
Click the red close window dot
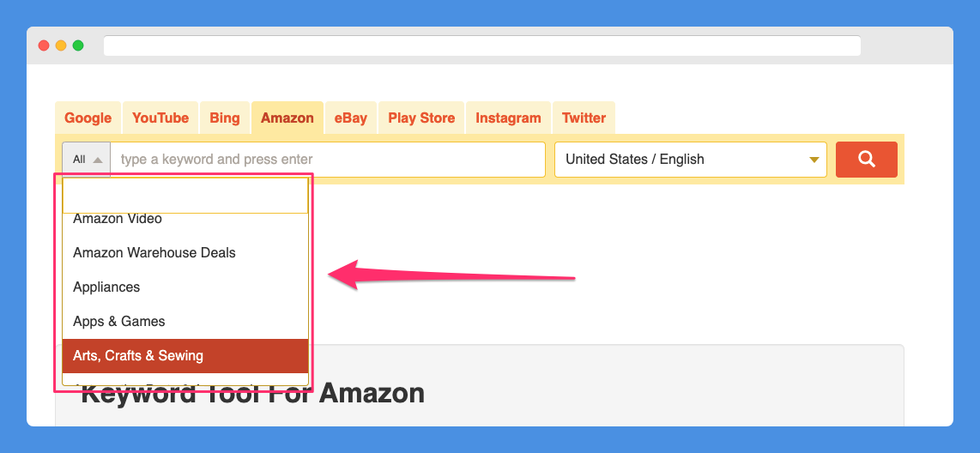[x=44, y=45]
